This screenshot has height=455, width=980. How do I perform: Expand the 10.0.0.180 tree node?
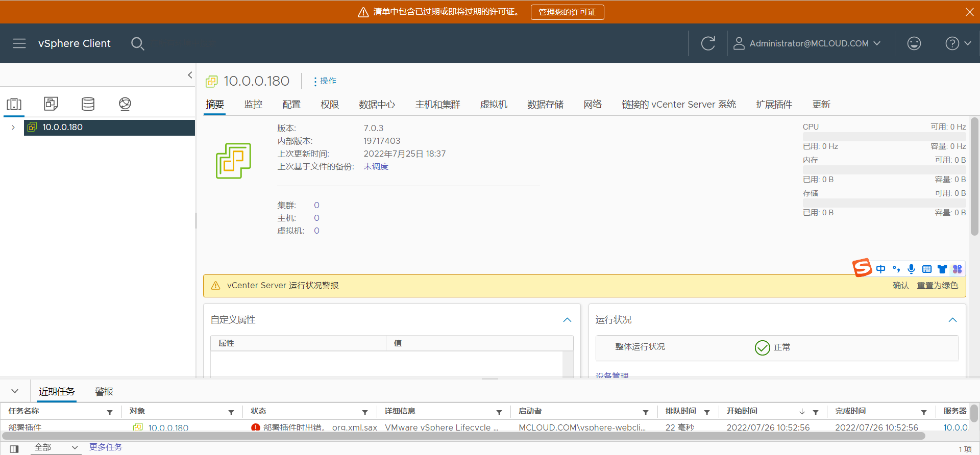[13, 128]
